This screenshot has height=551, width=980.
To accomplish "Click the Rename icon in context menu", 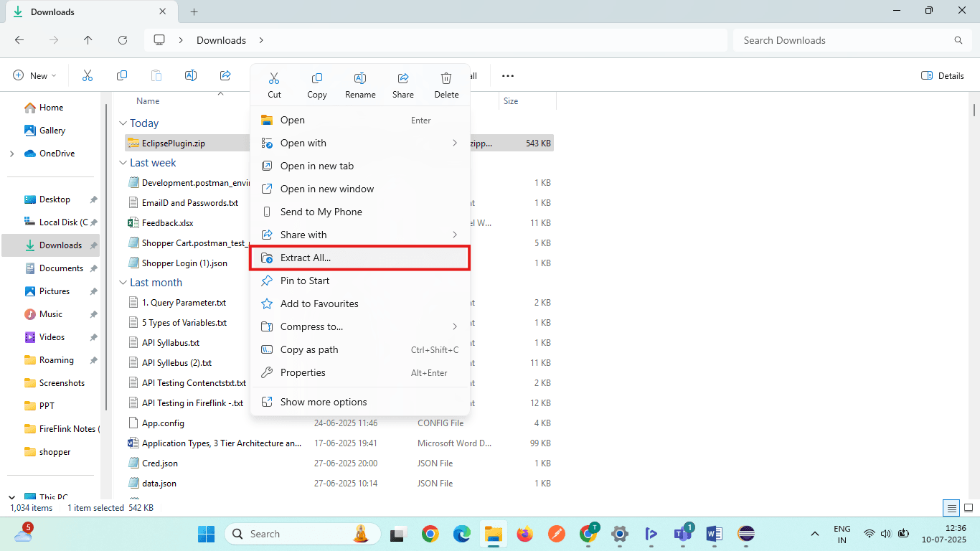I will point(360,78).
